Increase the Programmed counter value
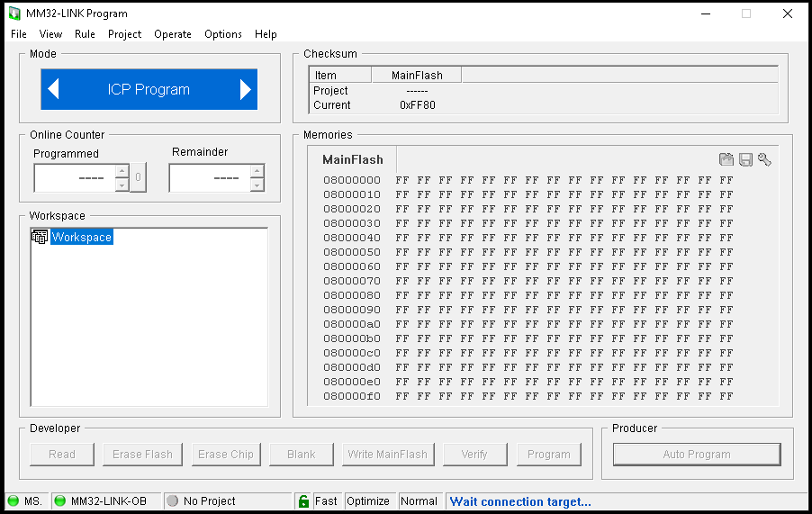The height and width of the screenshot is (514, 812). coord(122,171)
